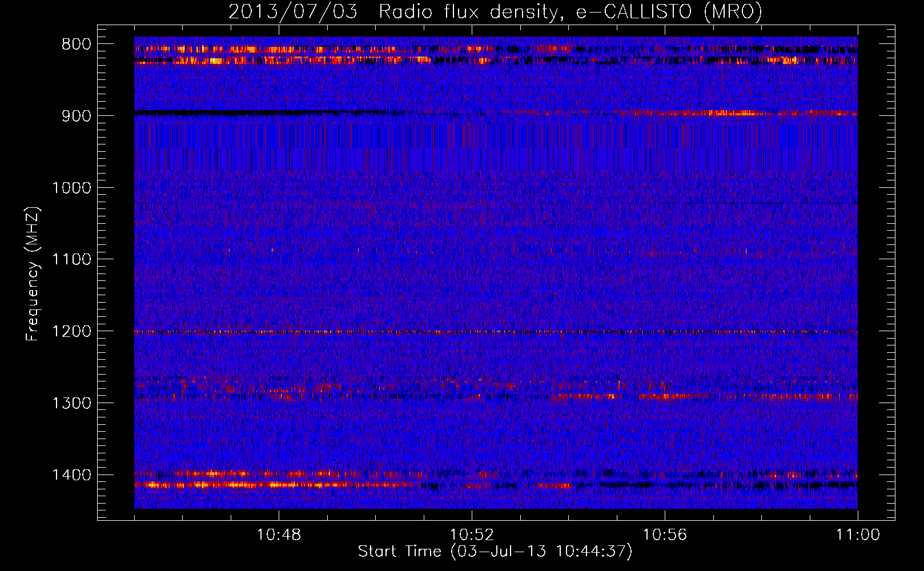Viewport: 924px width, 571px height.
Task: Select the 1400 frequency tick label
Action: pos(71,475)
